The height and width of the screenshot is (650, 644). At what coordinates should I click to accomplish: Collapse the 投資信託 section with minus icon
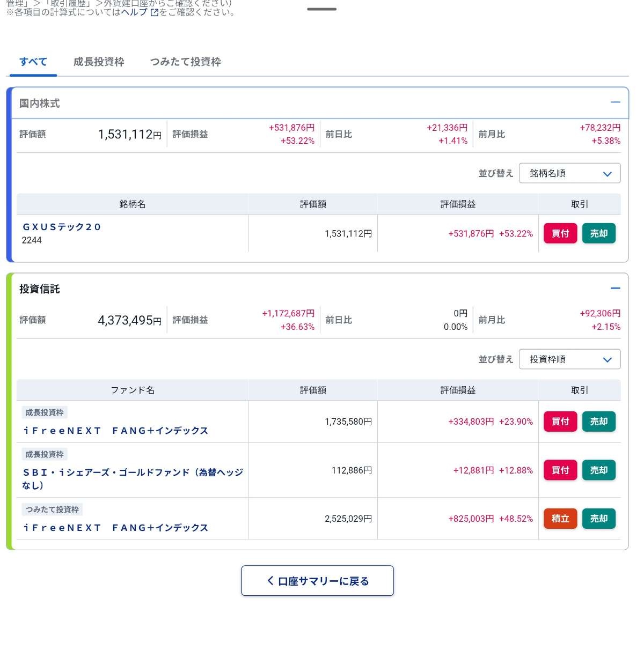tap(615, 289)
